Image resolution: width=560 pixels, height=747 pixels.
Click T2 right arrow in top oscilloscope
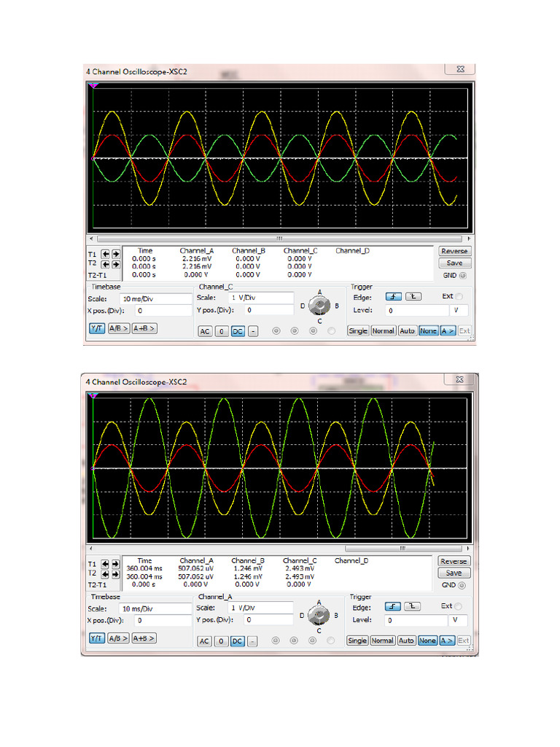pos(115,263)
